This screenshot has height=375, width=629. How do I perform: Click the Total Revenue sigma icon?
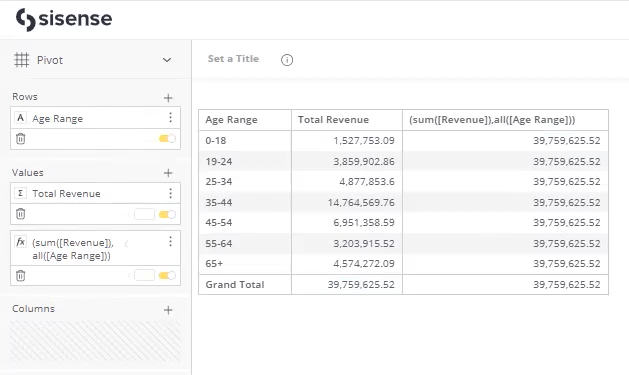click(x=20, y=193)
